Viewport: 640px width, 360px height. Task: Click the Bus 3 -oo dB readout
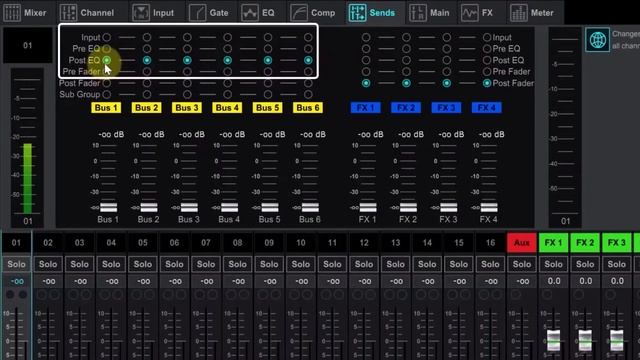pos(191,134)
